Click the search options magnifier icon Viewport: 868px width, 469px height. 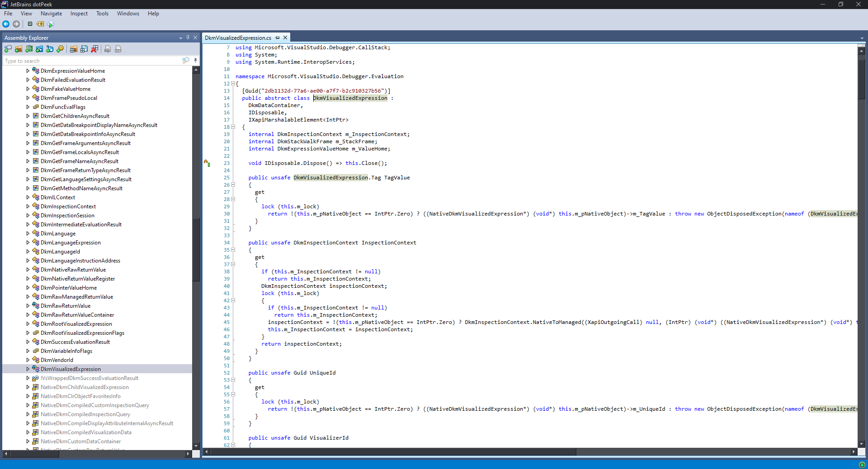(185, 61)
